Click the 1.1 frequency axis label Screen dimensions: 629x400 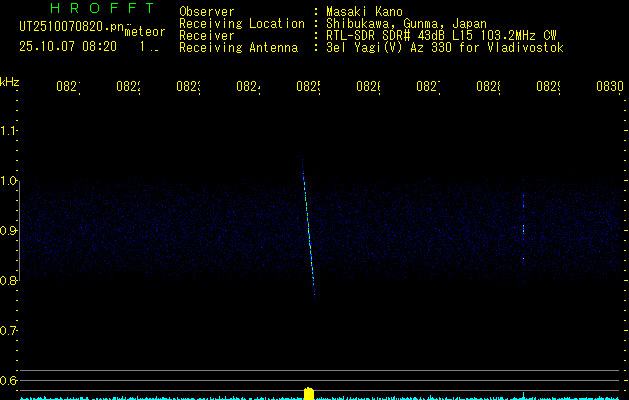point(9,131)
